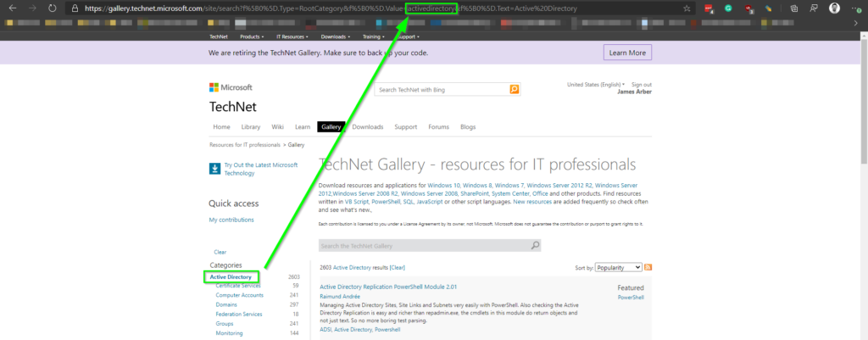Open the Products dropdown in top bar
The width and height of the screenshot is (868, 340).
[x=252, y=36]
